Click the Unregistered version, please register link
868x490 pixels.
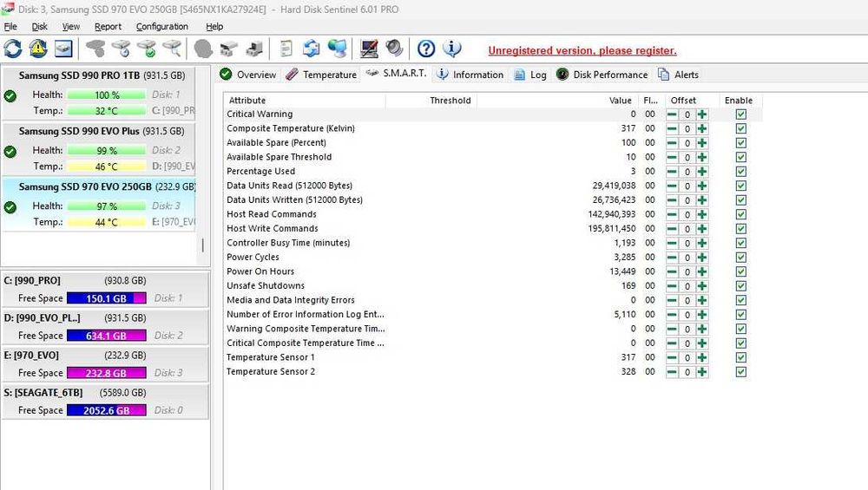pyautogui.click(x=582, y=50)
